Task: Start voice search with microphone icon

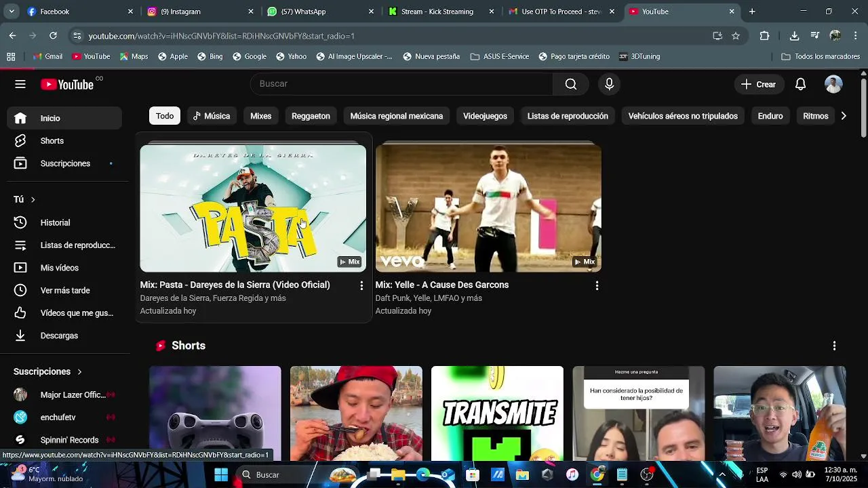Action: 609,84
